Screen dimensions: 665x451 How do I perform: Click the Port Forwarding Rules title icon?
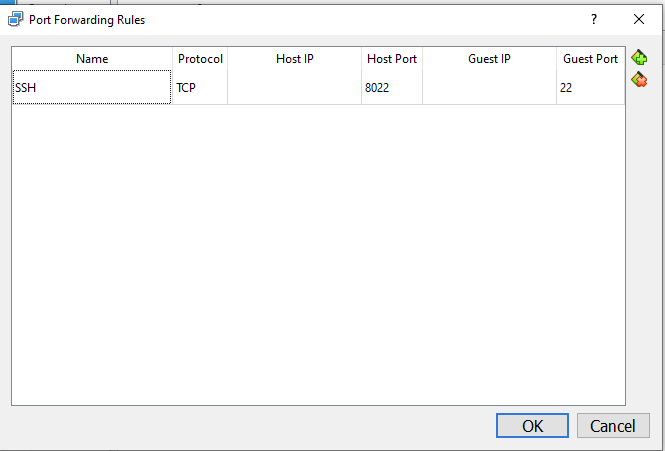[16, 20]
